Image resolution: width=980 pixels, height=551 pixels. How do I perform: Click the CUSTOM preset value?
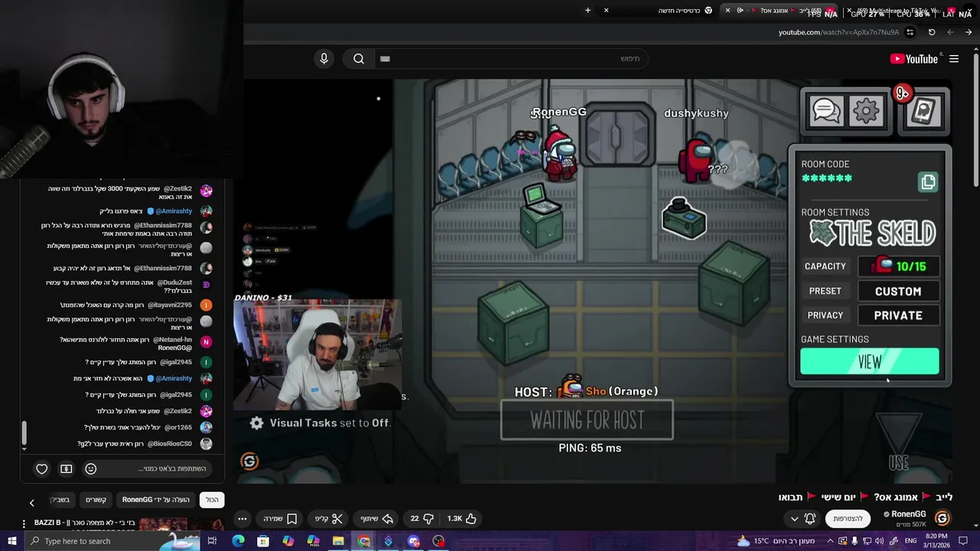click(x=898, y=291)
